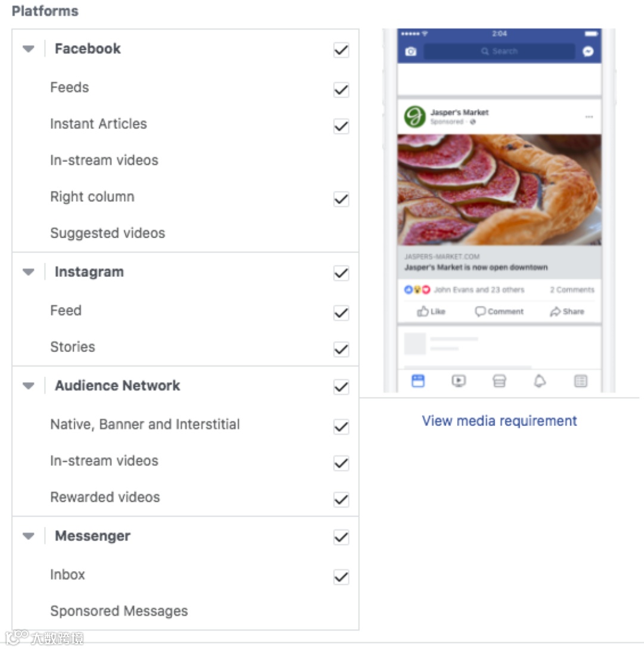Click the Marketplace icon in the preview

click(x=499, y=380)
